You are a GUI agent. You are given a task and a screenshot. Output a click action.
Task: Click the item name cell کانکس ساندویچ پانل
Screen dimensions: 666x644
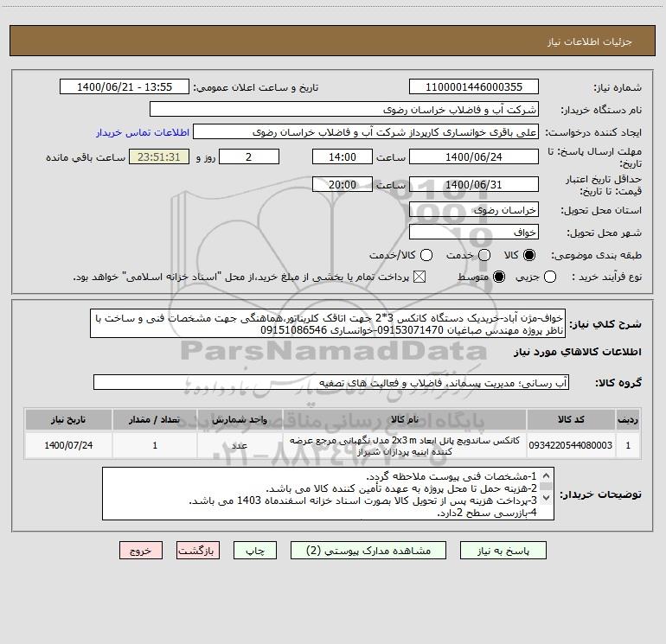405,446
